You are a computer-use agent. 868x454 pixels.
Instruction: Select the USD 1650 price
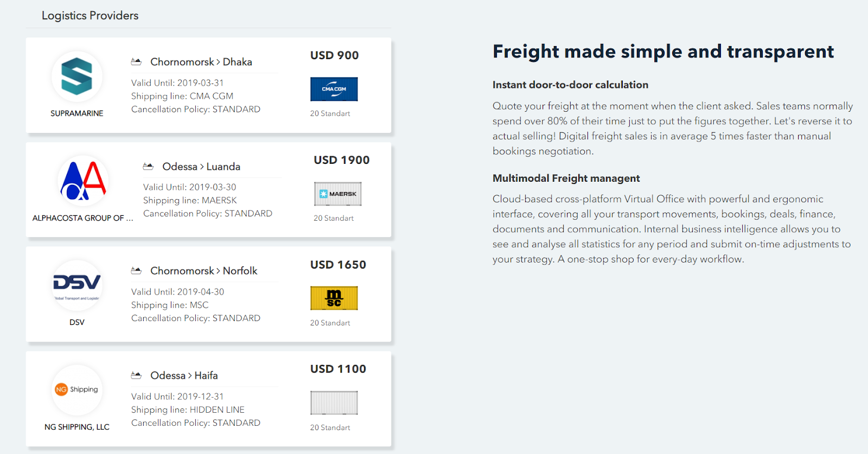tap(338, 265)
